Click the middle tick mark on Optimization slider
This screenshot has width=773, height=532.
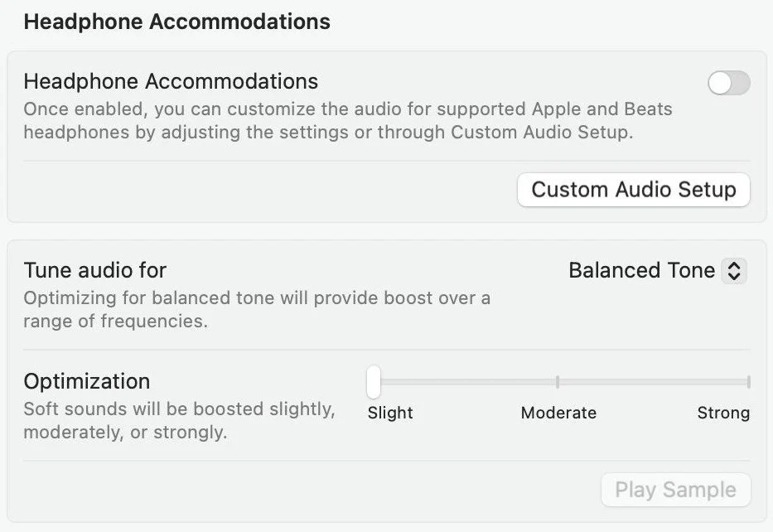tap(558, 382)
